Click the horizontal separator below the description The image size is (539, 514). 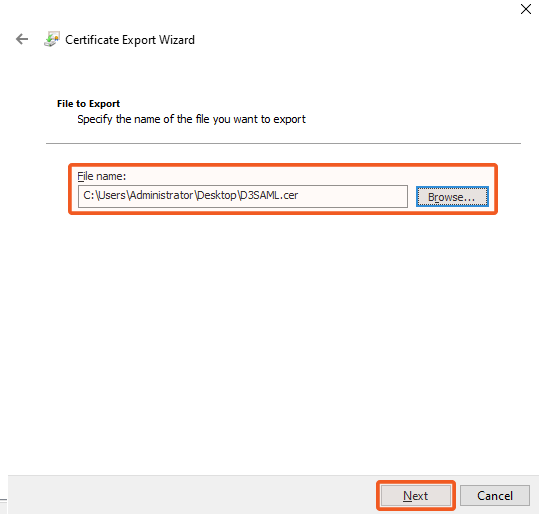(x=283, y=143)
